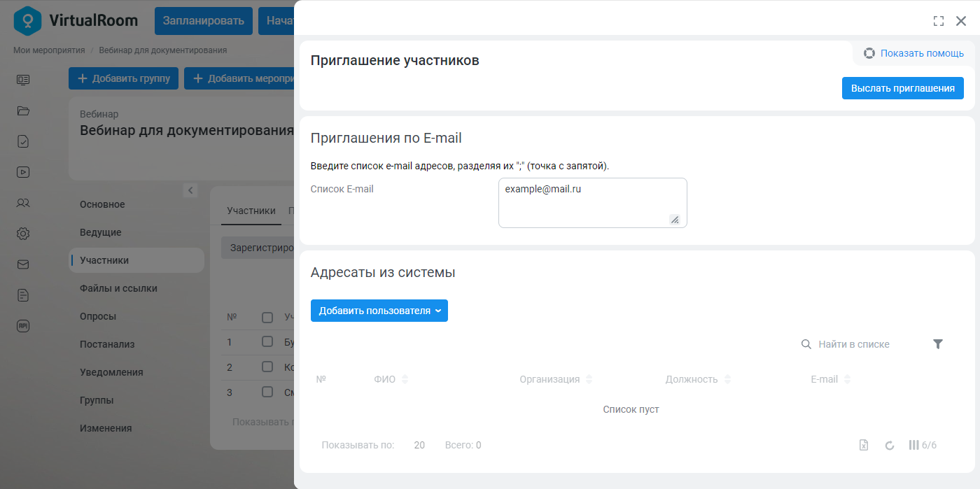The width and height of the screenshot is (980, 489).
Task: Export the recipient list to Excel
Action: click(x=864, y=445)
